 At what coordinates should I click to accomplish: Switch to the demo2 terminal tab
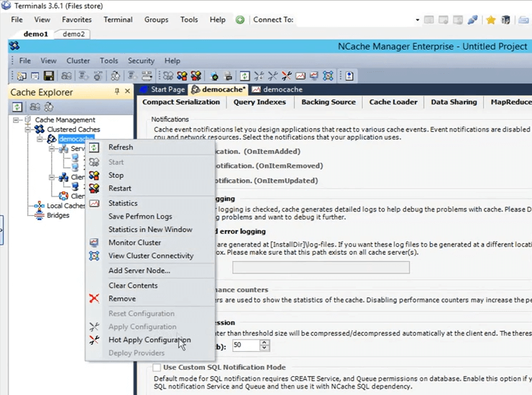click(73, 34)
